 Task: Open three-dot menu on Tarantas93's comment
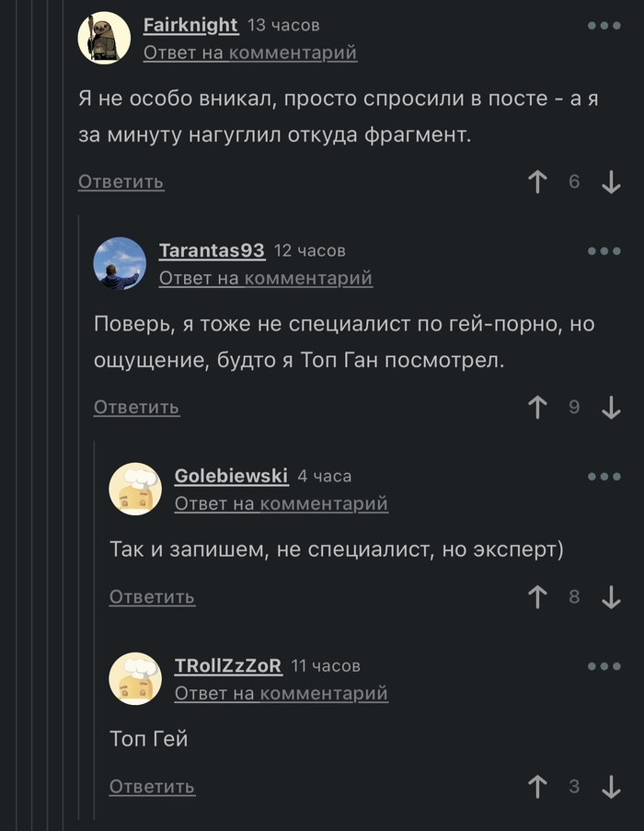(x=604, y=250)
